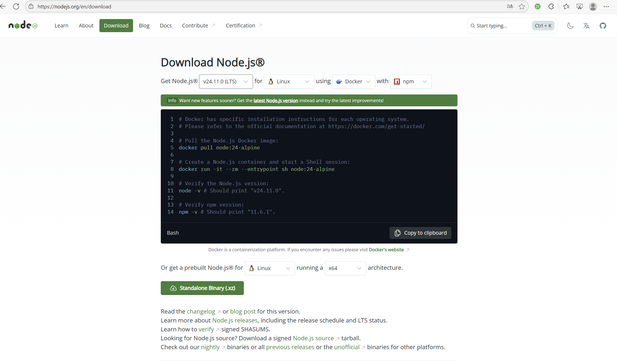The image size is (617, 364).
Task: Open browser extensions puzzle icon
Action: [x=551, y=6]
